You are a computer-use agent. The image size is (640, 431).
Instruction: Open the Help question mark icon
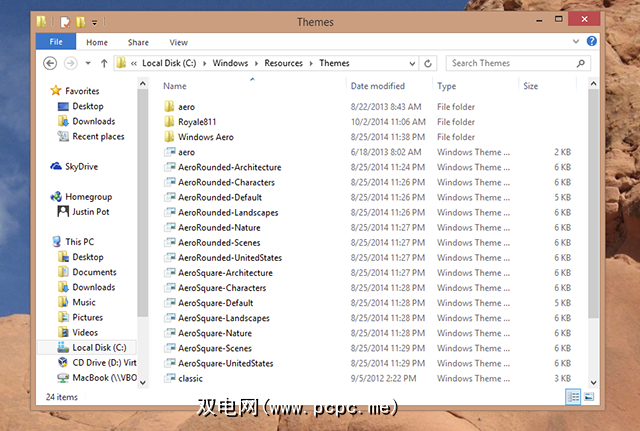click(x=591, y=41)
